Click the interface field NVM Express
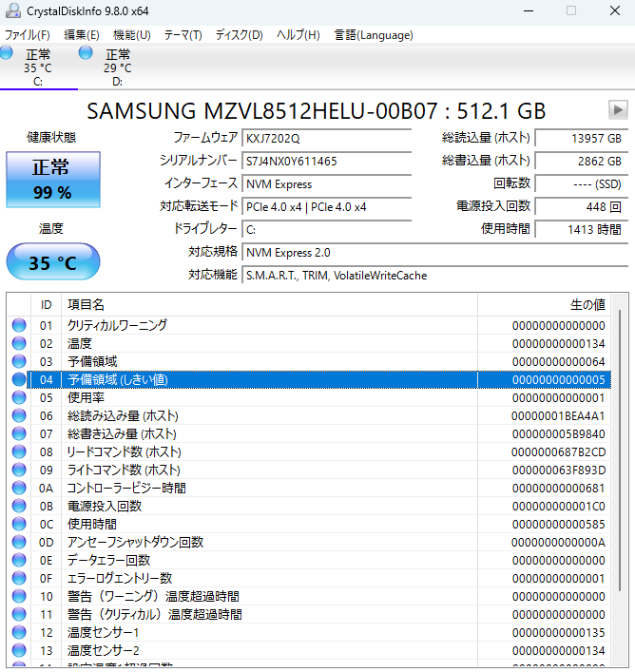Screen dimensions: 635x672 coord(326,183)
